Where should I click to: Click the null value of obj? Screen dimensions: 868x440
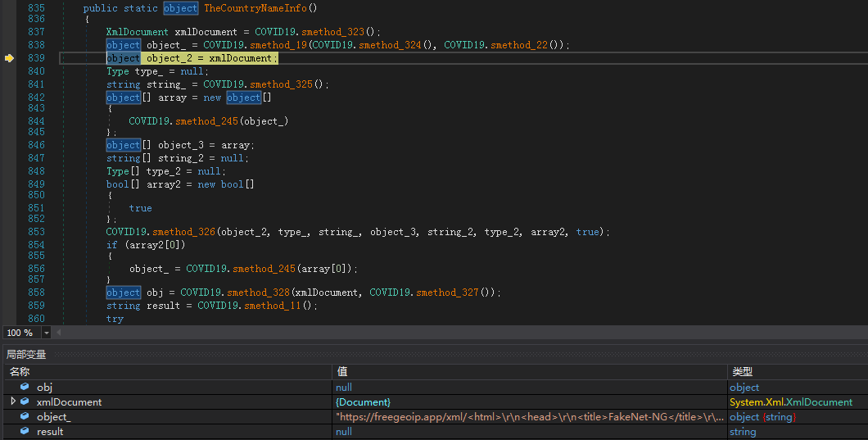pyautogui.click(x=344, y=388)
